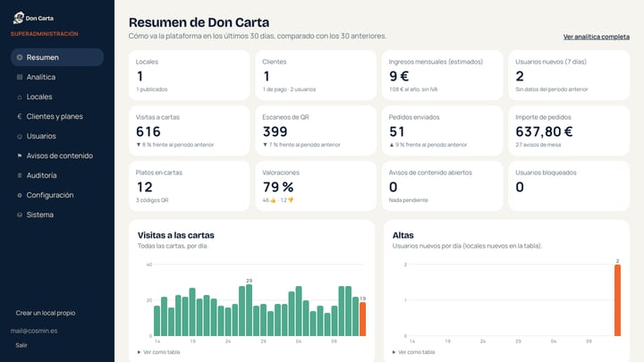Click Crear un local propio link

46,313
